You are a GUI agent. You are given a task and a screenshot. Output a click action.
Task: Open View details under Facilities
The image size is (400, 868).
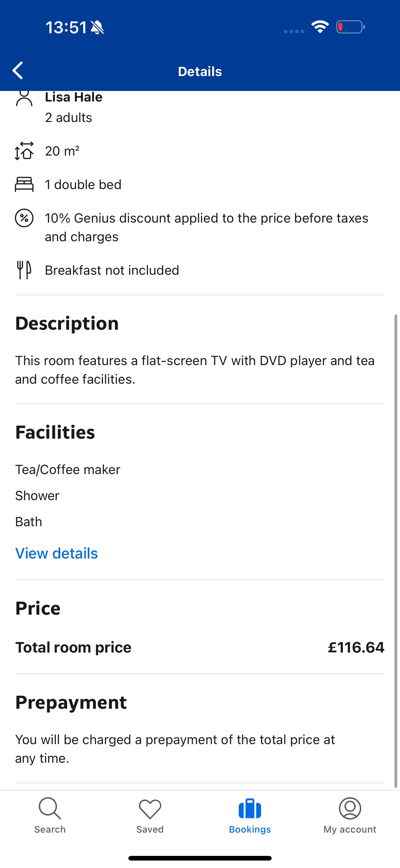coord(56,554)
